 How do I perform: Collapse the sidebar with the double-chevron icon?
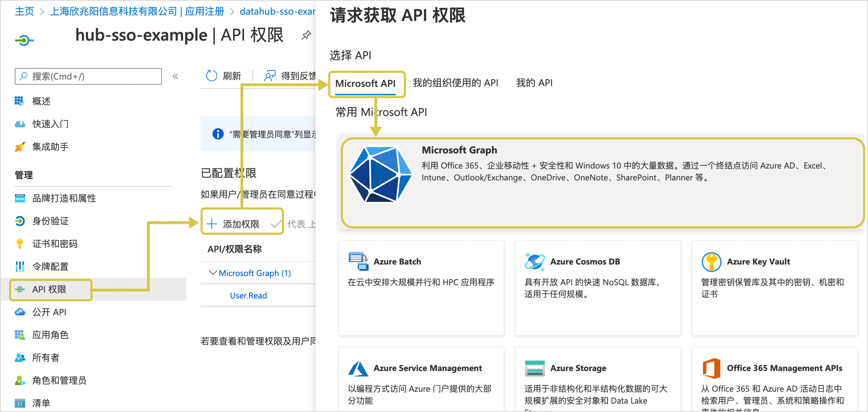coord(175,76)
